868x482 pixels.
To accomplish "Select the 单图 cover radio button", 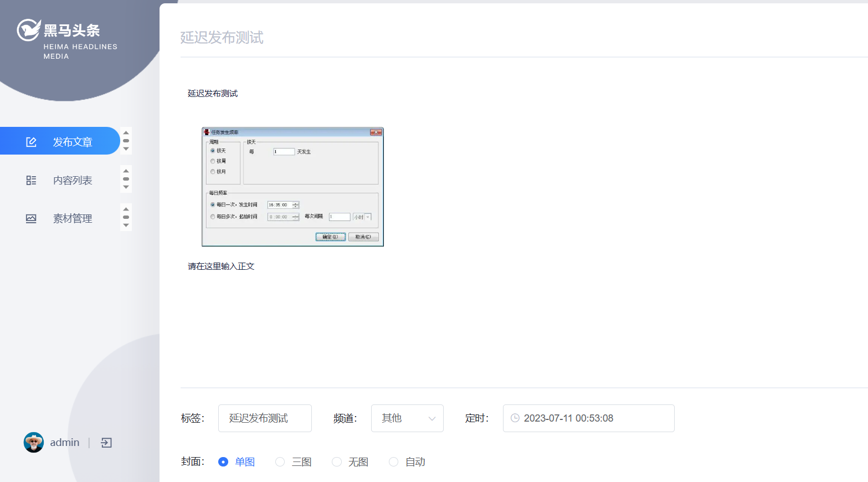I will pyautogui.click(x=223, y=462).
